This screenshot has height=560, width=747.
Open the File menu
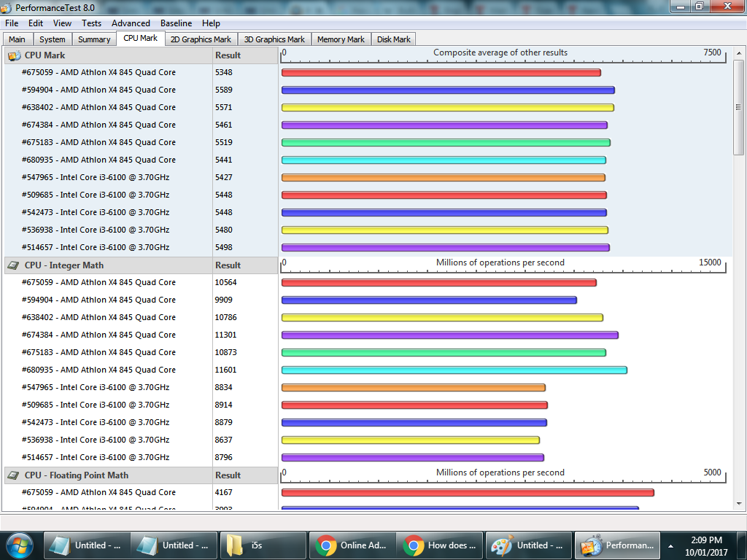[x=12, y=23]
